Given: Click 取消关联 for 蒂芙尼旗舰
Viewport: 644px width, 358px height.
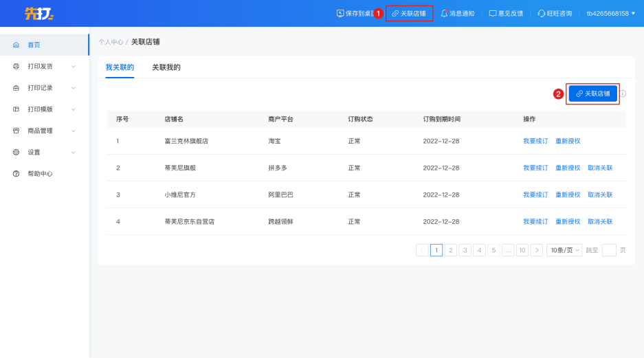Looking at the screenshot, I should pos(600,168).
